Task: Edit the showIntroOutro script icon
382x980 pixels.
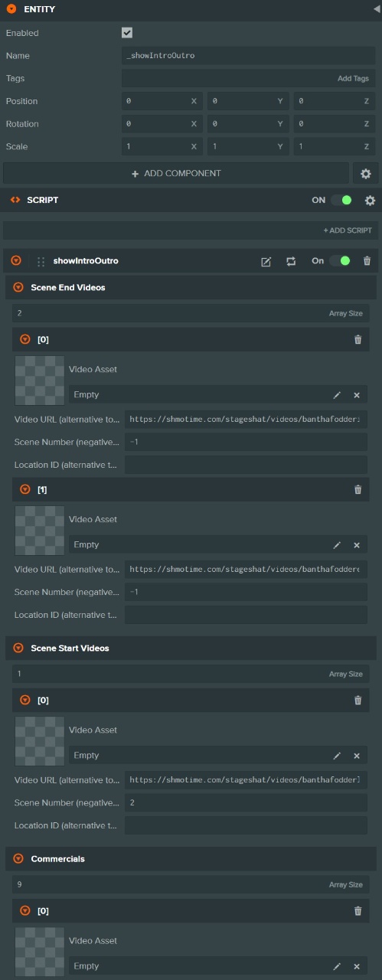Action: (x=266, y=261)
